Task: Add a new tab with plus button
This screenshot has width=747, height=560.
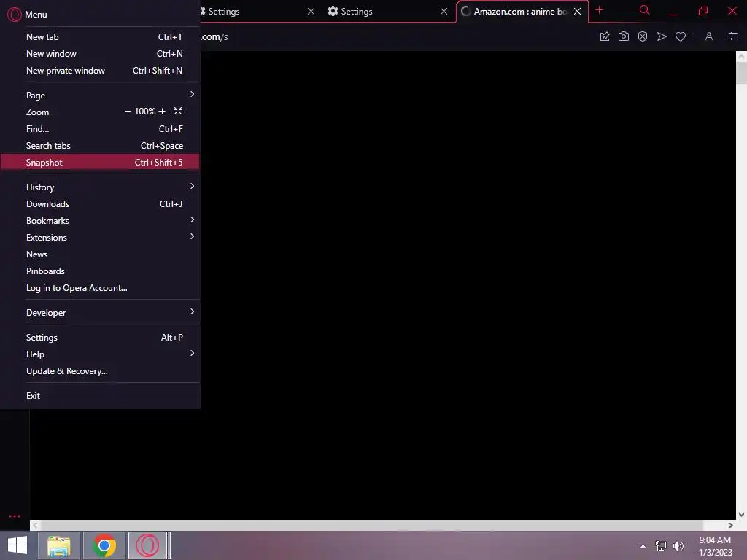Action: pos(600,10)
